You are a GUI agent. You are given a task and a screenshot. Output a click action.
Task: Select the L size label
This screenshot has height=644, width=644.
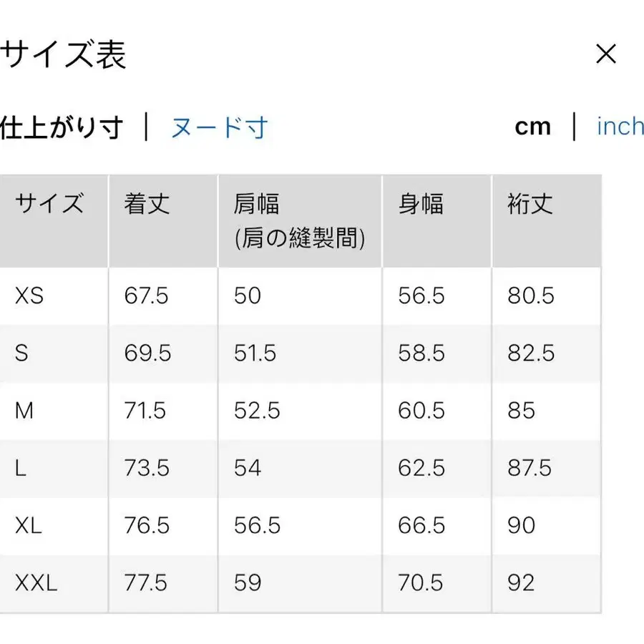tap(20, 469)
